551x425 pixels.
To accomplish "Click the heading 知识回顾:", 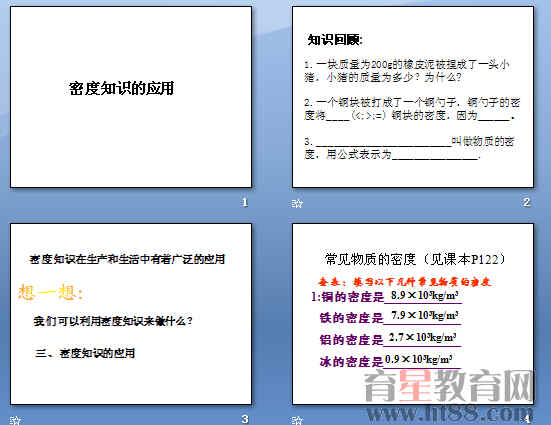I will point(335,40).
